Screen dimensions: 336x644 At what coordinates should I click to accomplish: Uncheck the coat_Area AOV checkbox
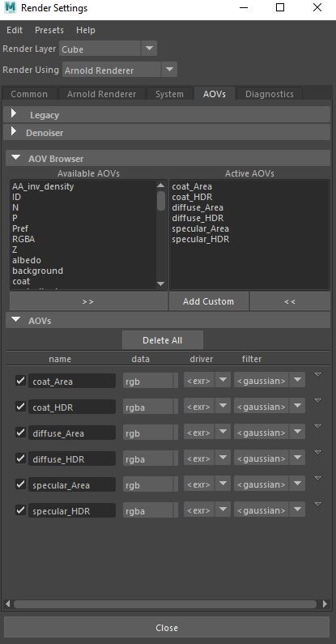pos(20,381)
